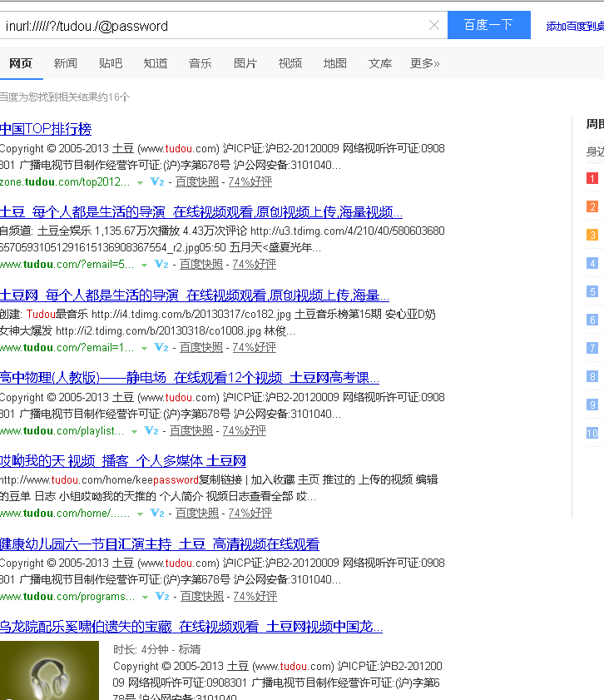
Task: Open the 哎哟我的天 视频 播客 result
Action: tap(123, 461)
